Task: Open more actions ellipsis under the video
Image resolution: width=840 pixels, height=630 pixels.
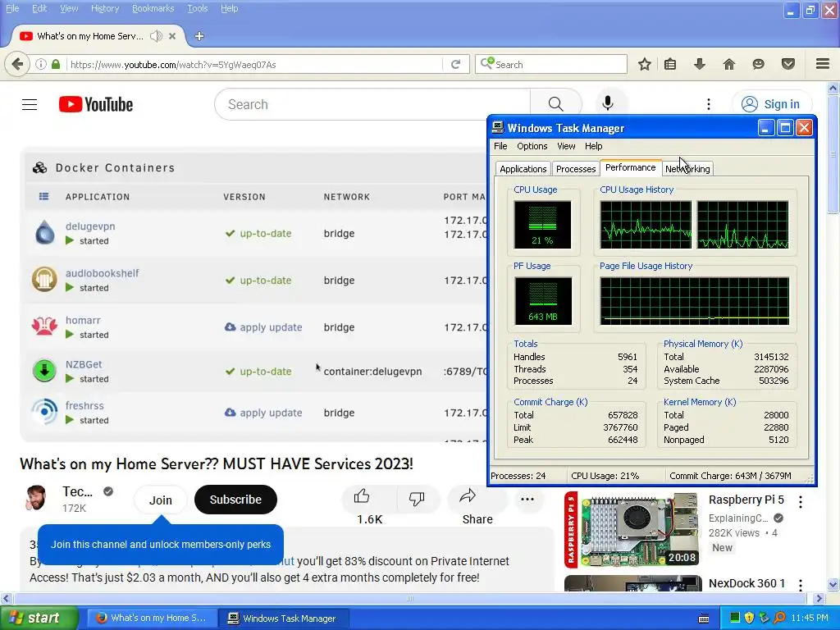Action: click(x=527, y=500)
